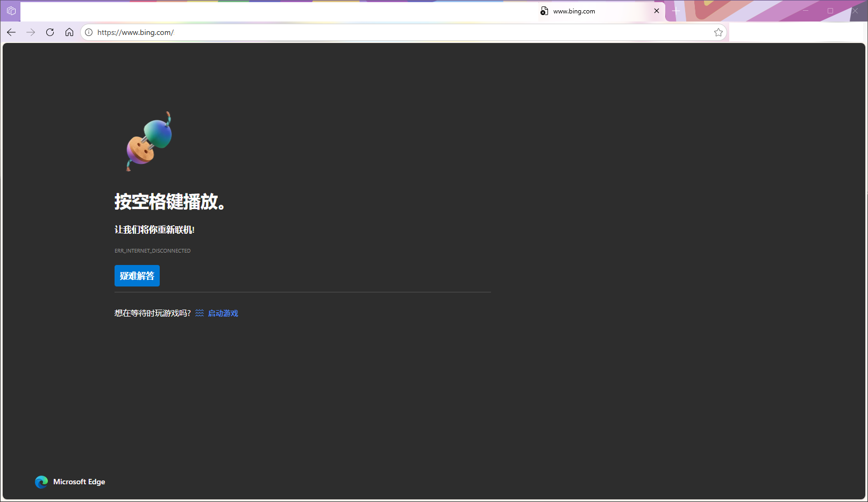The height and width of the screenshot is (502, 868).
Task: Click the site information icon in address bar
Action: click(x=88, y=32)
